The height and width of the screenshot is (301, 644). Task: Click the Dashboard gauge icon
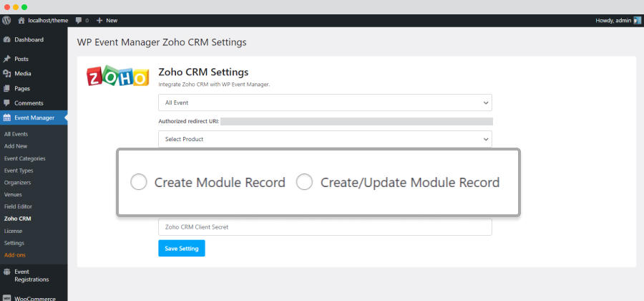pos(6,40)
